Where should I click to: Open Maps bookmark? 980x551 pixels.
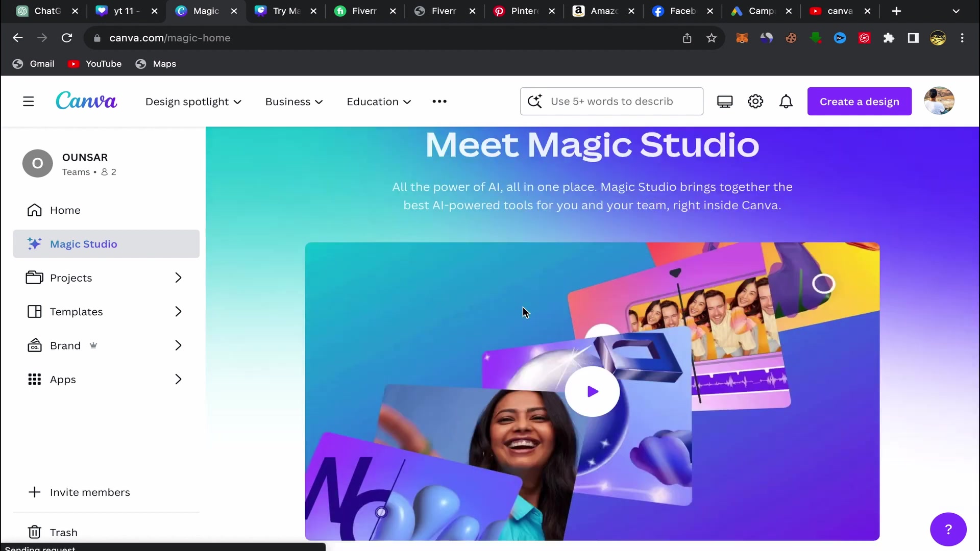click(156, 64)
